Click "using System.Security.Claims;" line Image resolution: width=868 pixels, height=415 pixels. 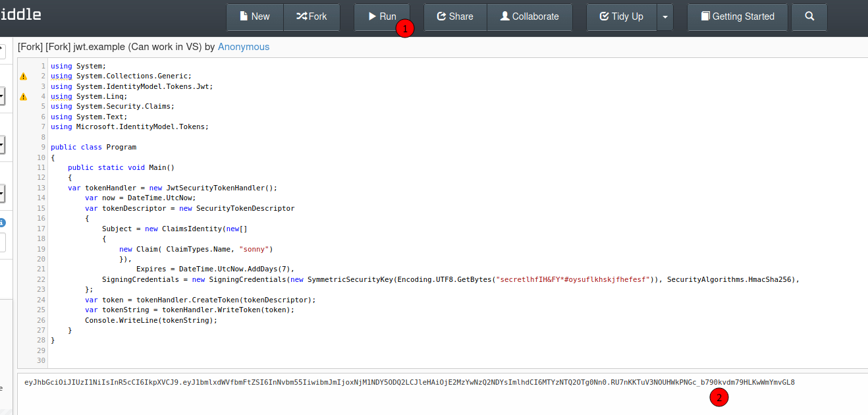click(113, 106)
